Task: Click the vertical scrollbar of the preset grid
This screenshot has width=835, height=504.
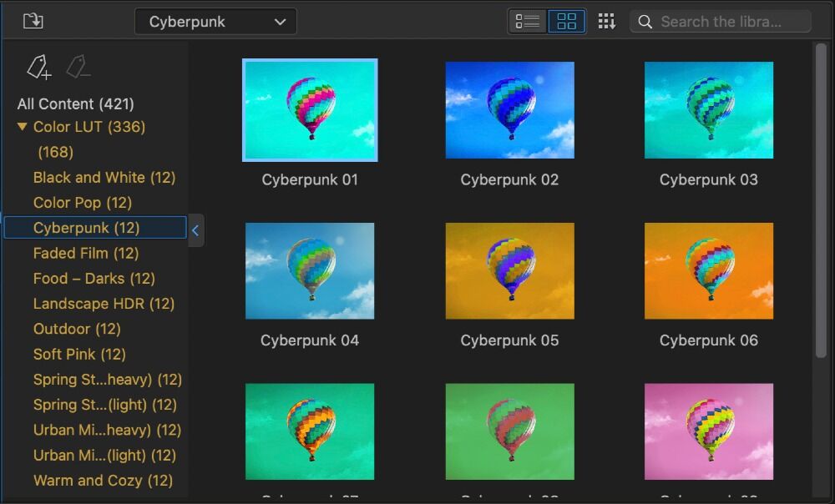Action: (x=821, y=200)
